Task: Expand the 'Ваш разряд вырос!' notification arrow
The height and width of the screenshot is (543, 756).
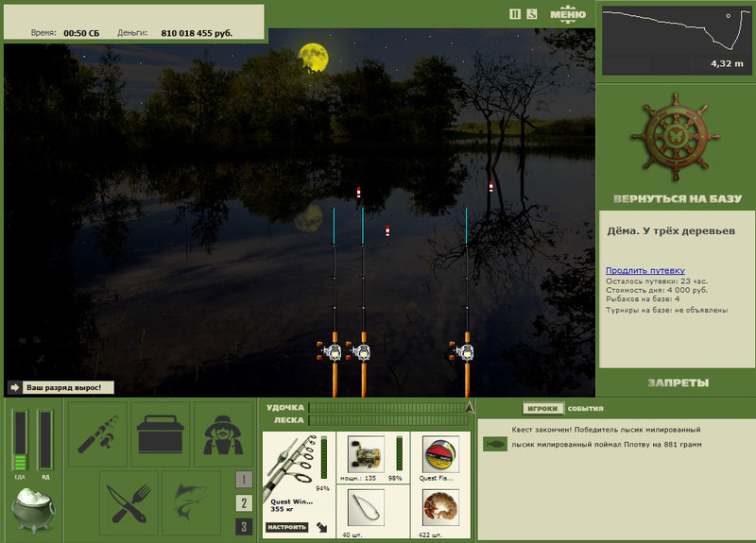Action: tap(14, 387)
